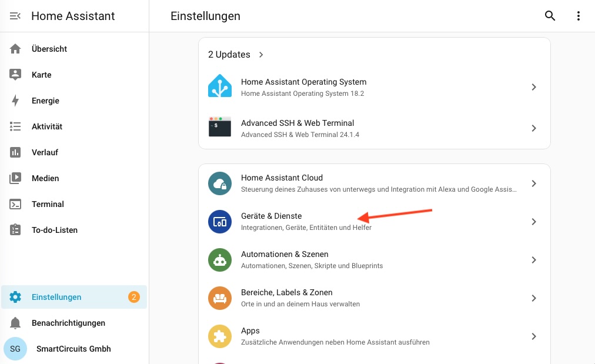Open the Übersicht home icon
Image resolution: width=595 pixels, height=364 pixels.
pyautogui.click(x=15, y=49)
